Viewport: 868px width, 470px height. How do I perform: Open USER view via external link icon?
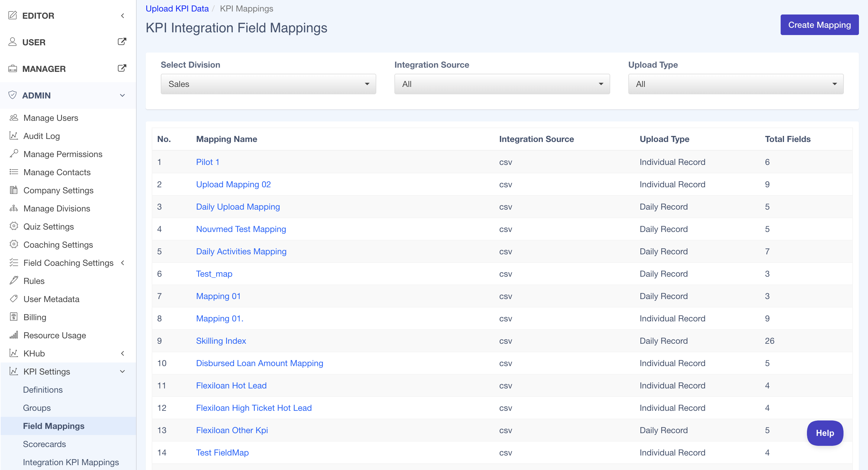121,42
